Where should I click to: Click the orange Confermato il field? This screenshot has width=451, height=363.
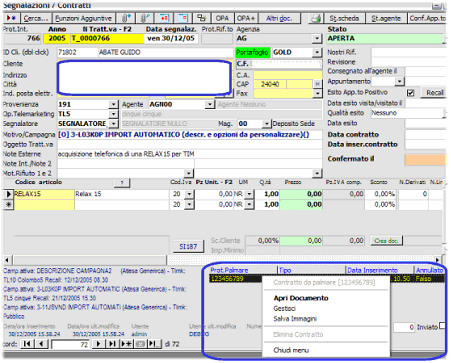[425, 160]
